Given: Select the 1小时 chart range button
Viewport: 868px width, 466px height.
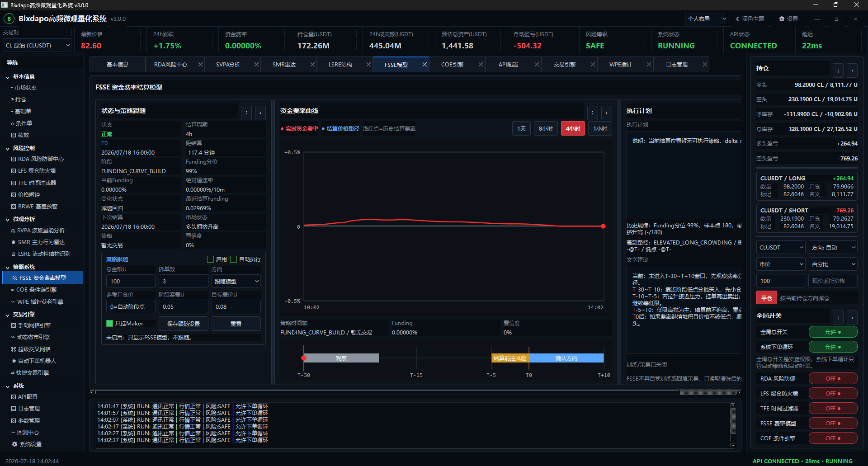Looking at the screenshot, I should tap(600, 129).
